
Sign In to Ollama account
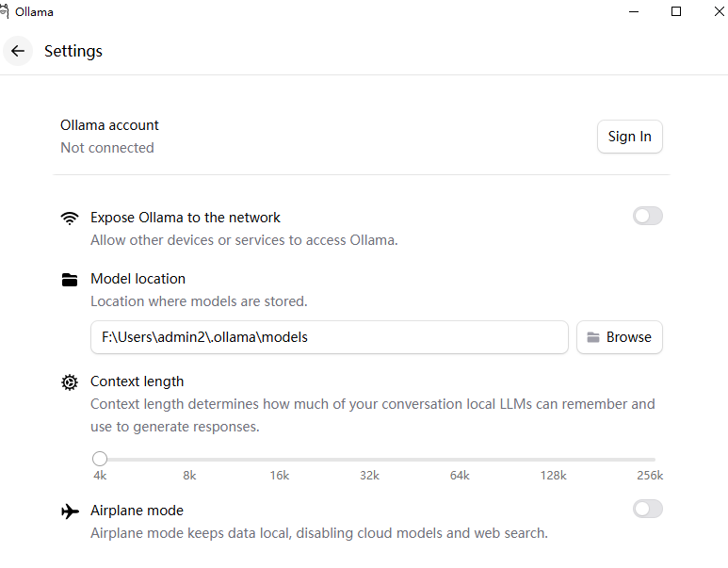click(629, 137)
